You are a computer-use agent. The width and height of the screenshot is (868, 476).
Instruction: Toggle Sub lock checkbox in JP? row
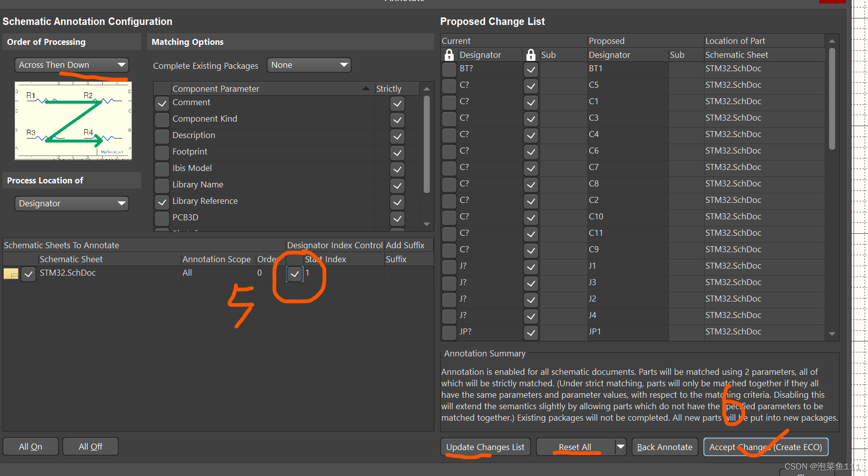point(531,333)
